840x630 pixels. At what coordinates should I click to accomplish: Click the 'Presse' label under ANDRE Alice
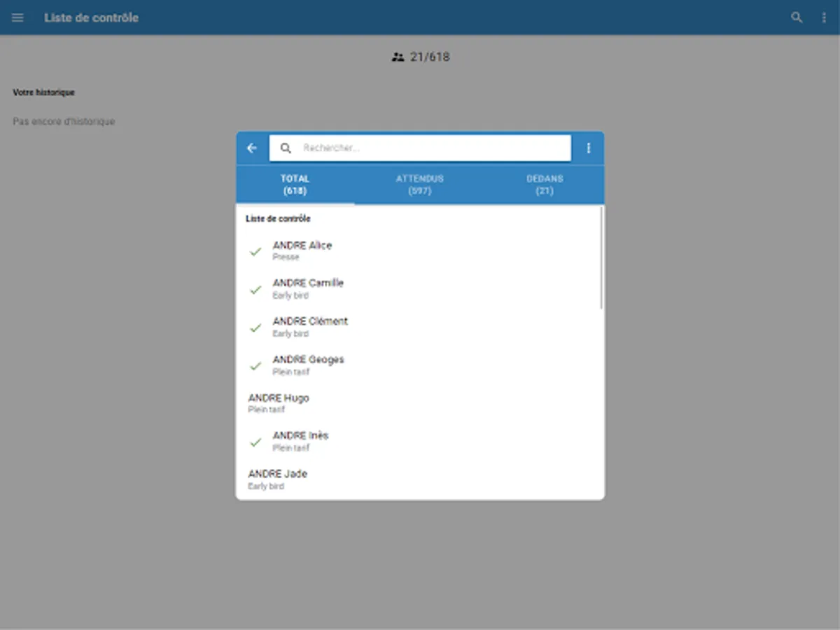[x=286, y=258]
